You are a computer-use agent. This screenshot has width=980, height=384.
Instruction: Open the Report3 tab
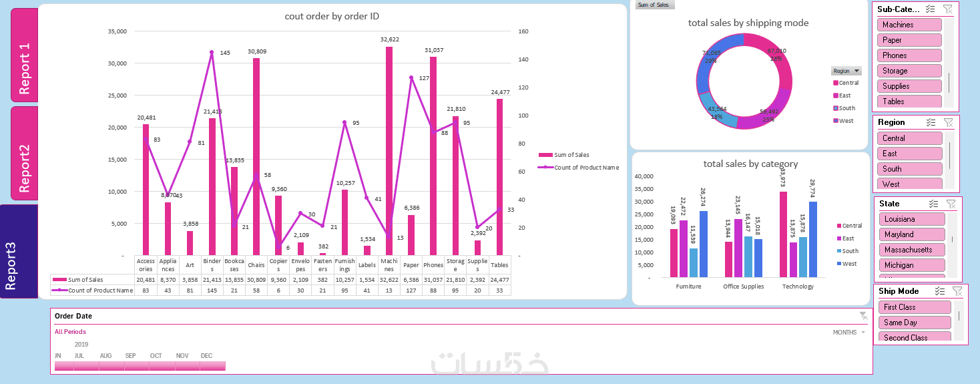(19, 251)
